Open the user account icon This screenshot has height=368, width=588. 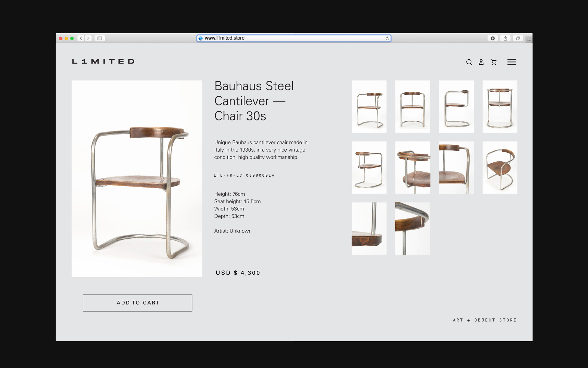(481, 62)
